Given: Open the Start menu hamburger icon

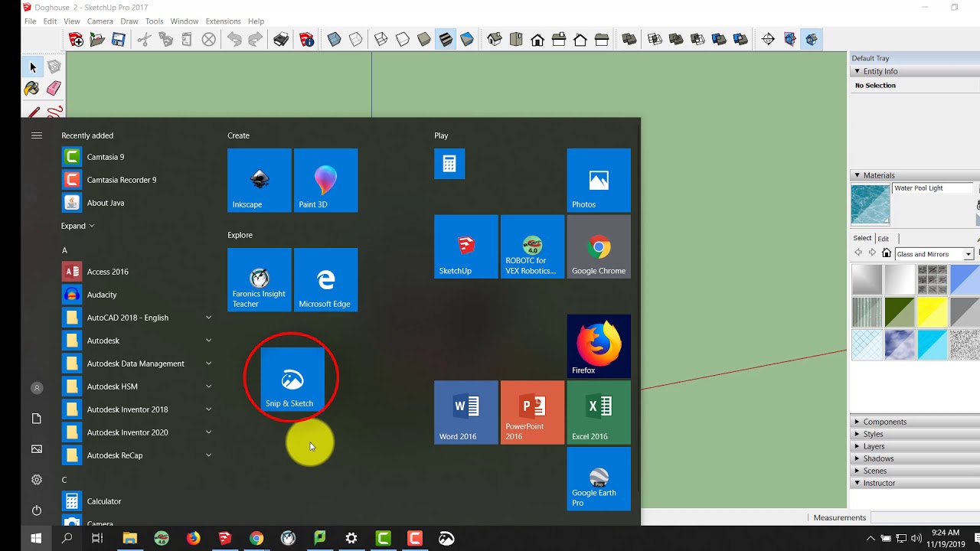Looking at the screenshot, I should 37,135.
